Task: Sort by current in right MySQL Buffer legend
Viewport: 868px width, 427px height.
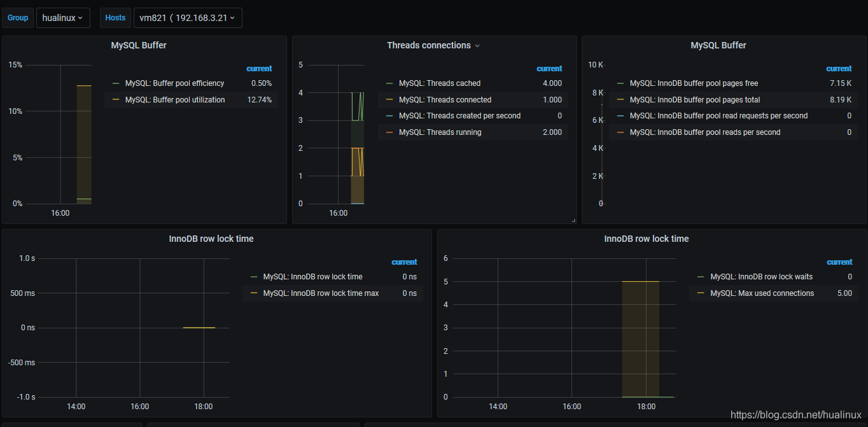Action: [x=839, y=69]
